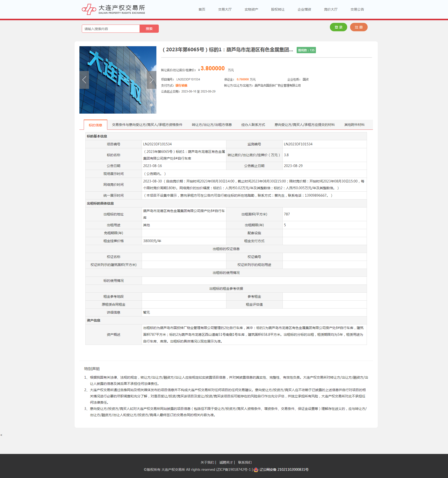Open 诚聘英才 footer link
Screen dimensions: 448x478
(226, 462)
